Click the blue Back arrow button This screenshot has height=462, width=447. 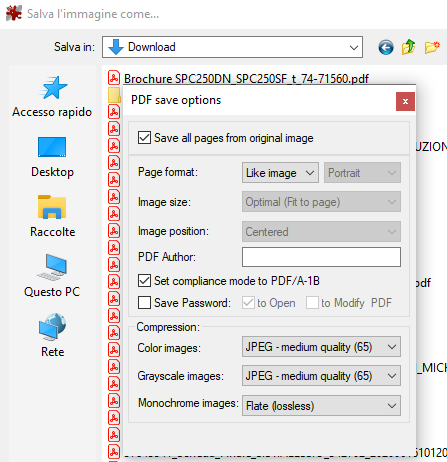(386, 47)
